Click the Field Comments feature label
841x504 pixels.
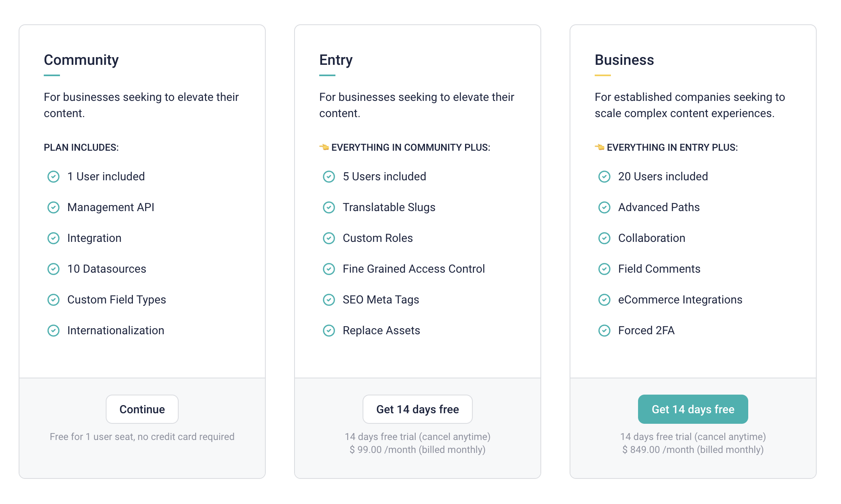659,269
